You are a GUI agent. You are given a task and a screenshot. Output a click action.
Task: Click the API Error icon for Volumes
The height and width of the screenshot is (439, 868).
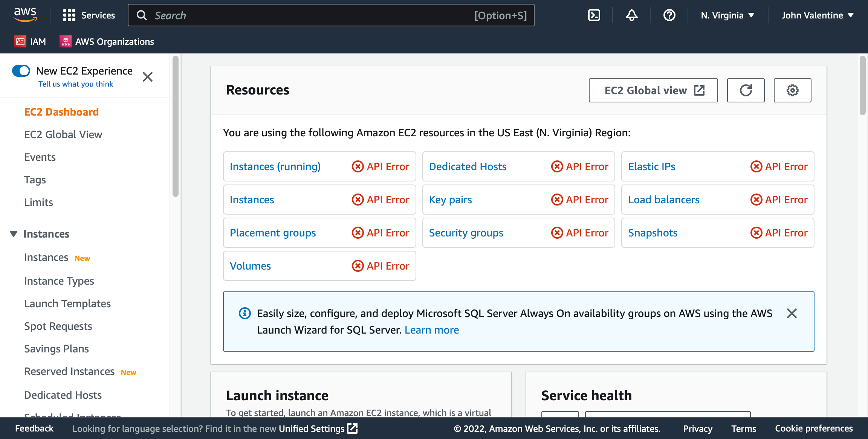358,266
